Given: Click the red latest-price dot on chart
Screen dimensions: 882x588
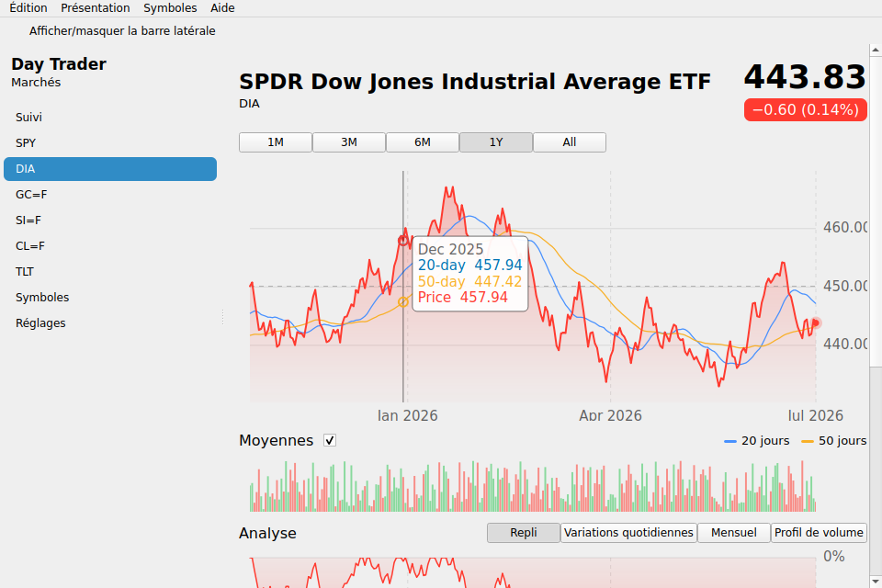Looking at the screenshot, I should point(816,323).
